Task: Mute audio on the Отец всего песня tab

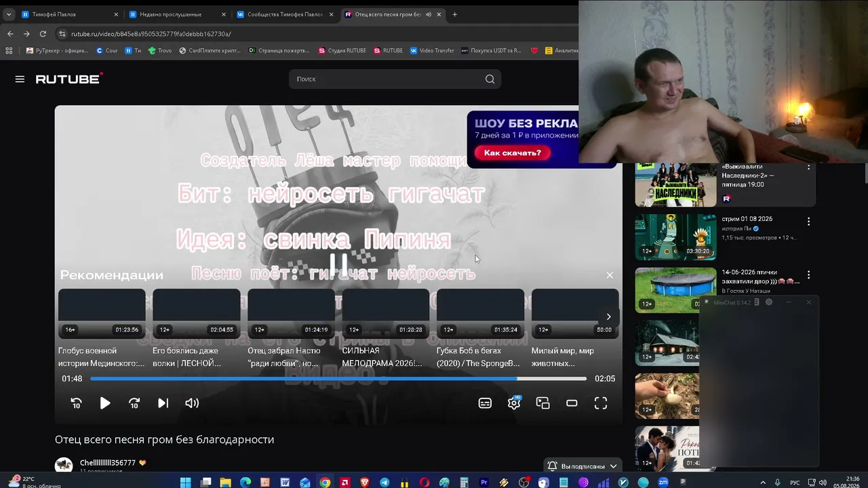Action: [x=429, y=14]
